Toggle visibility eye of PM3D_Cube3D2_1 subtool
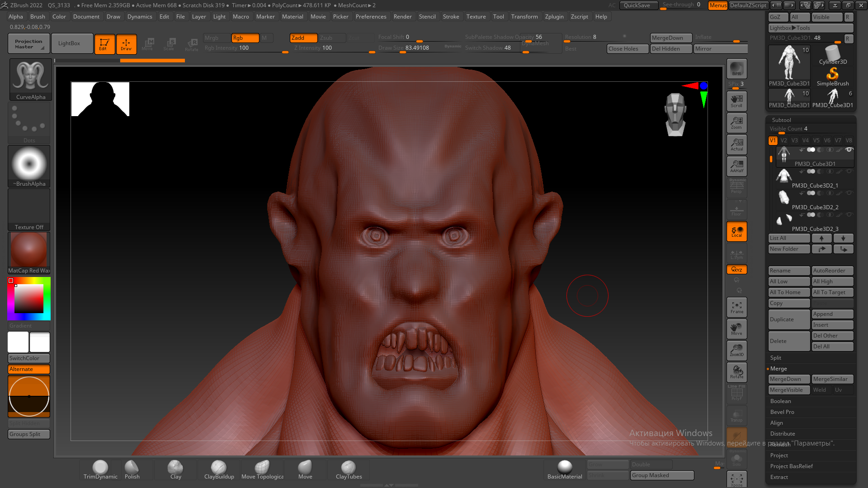The image size is (868, 488). [x=849, y=172]
